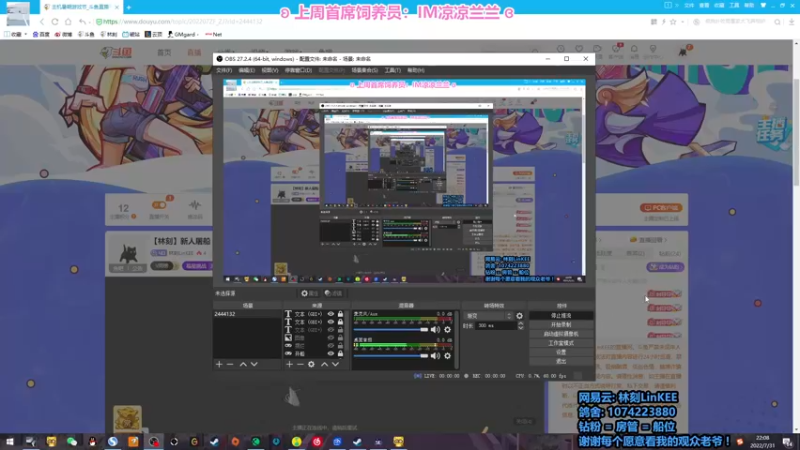
Task: Mute the desktop audio speaker icon
Action: (x=435, y=356)
